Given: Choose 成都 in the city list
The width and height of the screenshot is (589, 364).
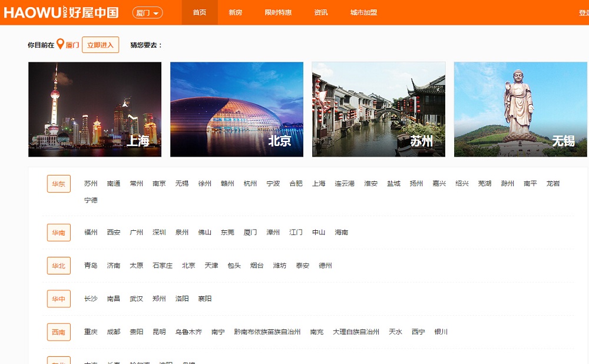Looking at the screenshot, I should pyautogui.click(x=114, y=332).
